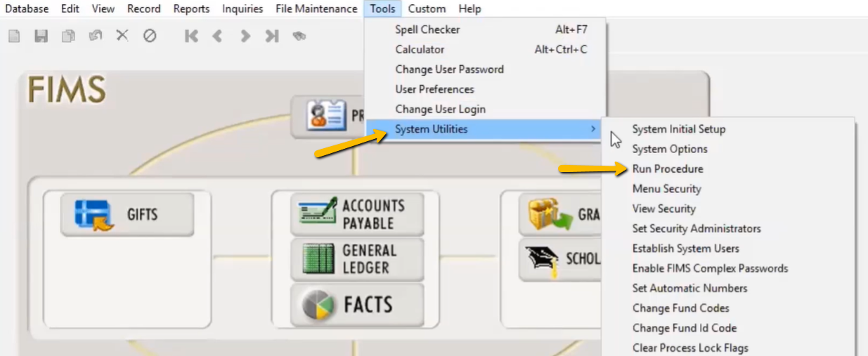The height and width of the screenshot is (356, 868).
Task: Select Spell Checker from Tools menu
Action: tap(485, 29)
